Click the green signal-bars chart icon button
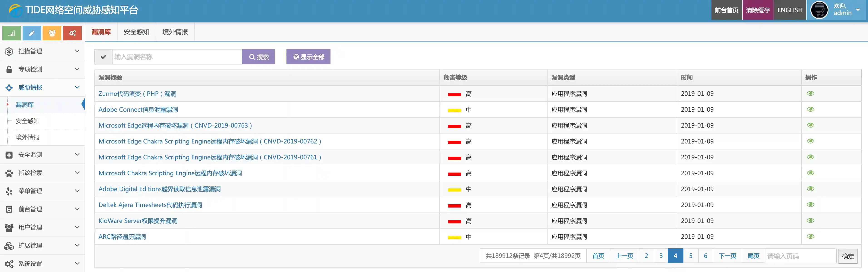 pyautogui.click(x=11, y=33)
